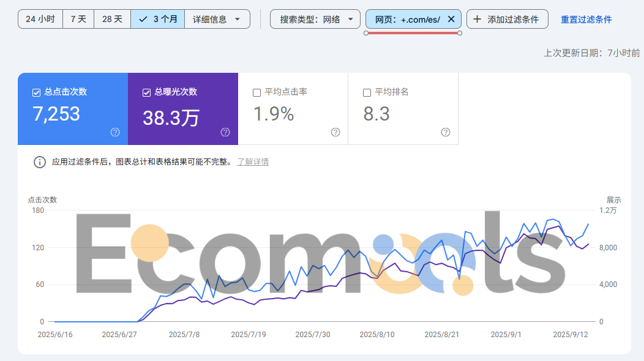
Task: Click help icon on 平均排名 card
Action: [x=446, y=132]
